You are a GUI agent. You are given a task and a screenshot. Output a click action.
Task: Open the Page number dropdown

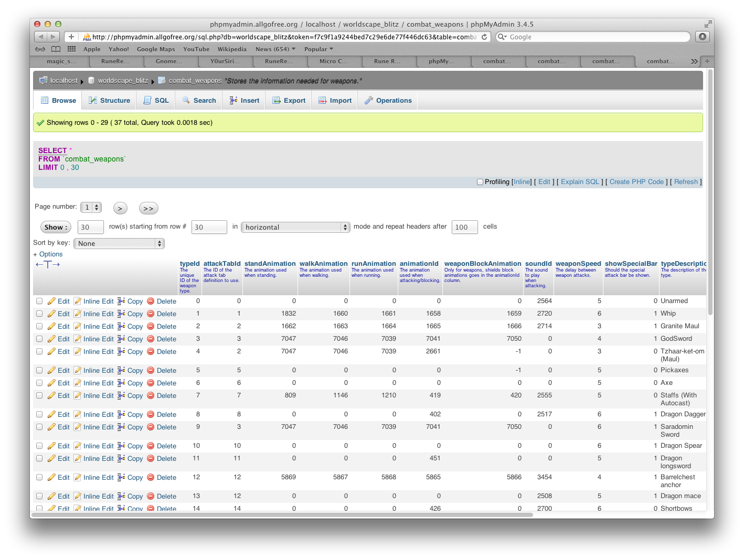click(x=91, y=207)
